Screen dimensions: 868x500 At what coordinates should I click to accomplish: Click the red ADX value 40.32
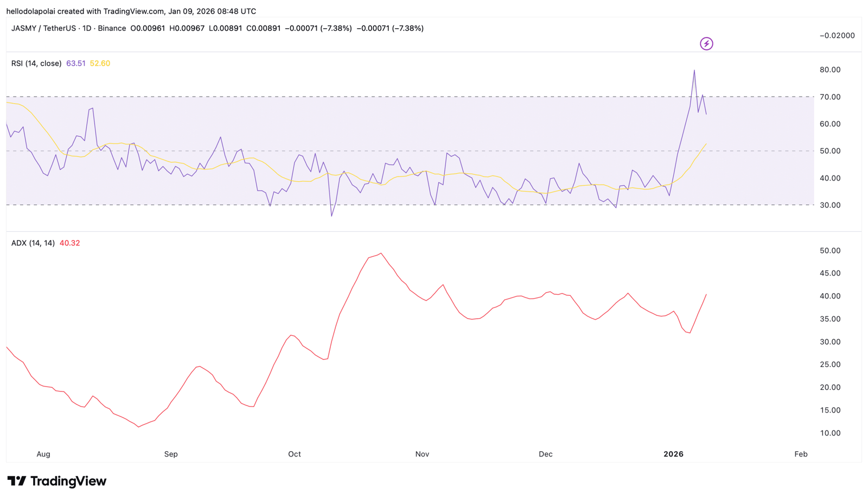[x=69, y=243]
